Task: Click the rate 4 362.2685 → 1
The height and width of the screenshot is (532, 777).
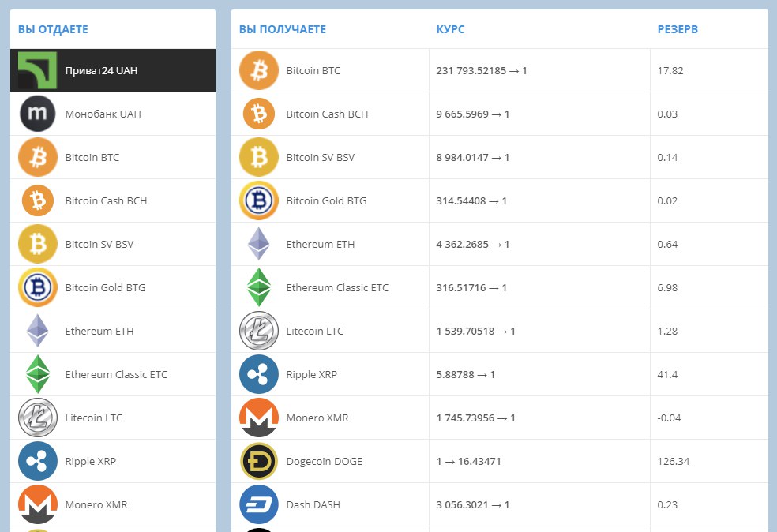Action: tap(473, 244)
